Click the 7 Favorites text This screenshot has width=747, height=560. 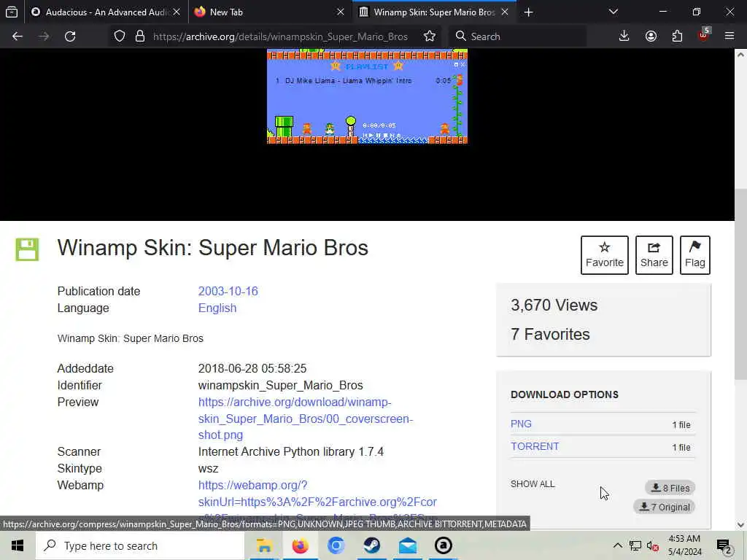pos(550,334)
